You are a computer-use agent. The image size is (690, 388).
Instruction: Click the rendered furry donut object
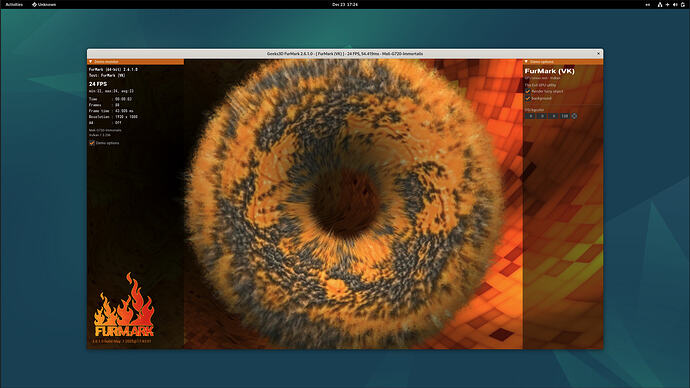pyautogui.click(x=345, y=203)
